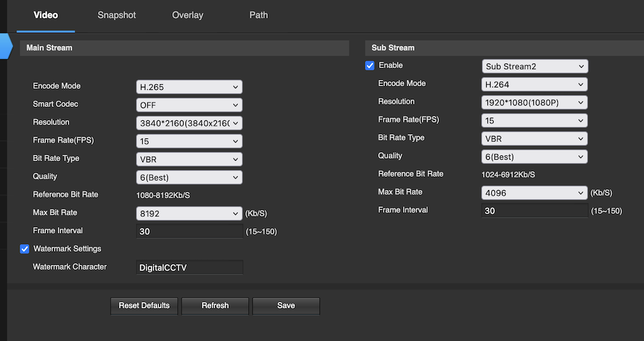Open Main Stream Max Bit Rate 8192 dropdown
The width and height of the screenshot is (644, 341).
(x=189, y=214)
